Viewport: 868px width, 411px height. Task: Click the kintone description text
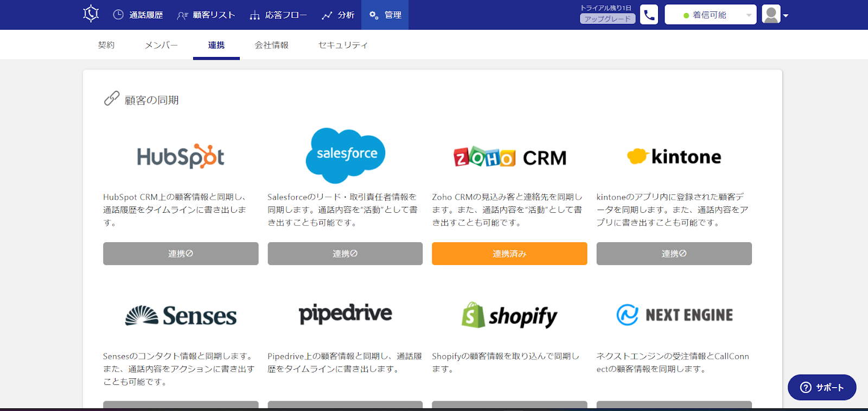pos(673,210)
